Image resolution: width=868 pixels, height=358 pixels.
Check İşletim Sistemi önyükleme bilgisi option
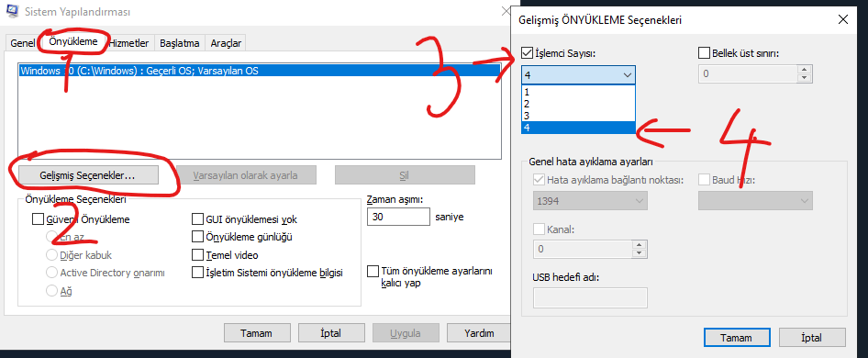197,273
